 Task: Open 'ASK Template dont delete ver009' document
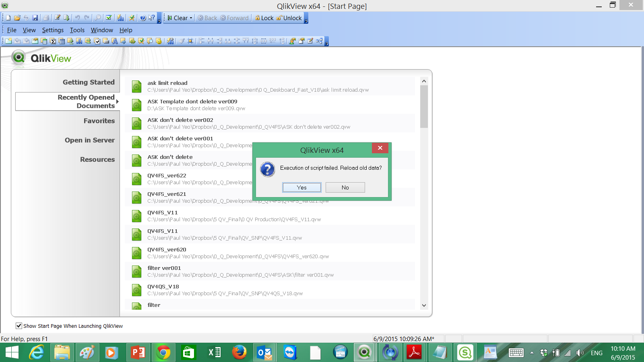pyautogui.click(x=270, y=105)
